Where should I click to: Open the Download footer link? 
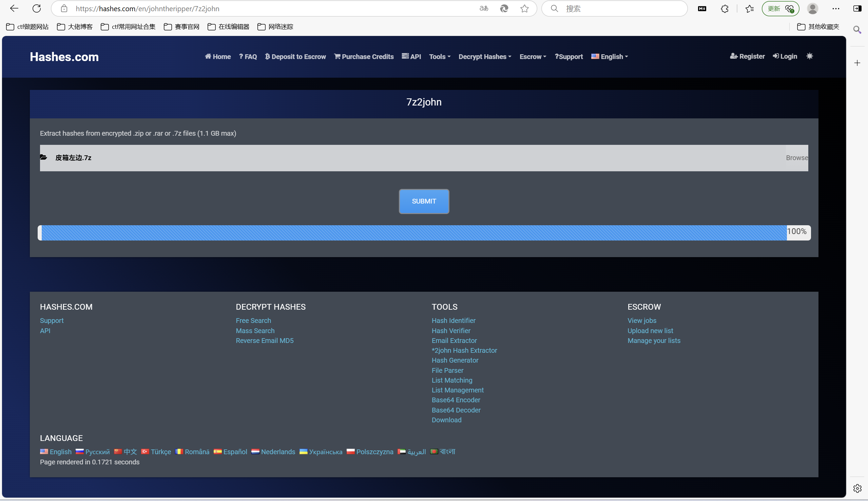[447, 420]
